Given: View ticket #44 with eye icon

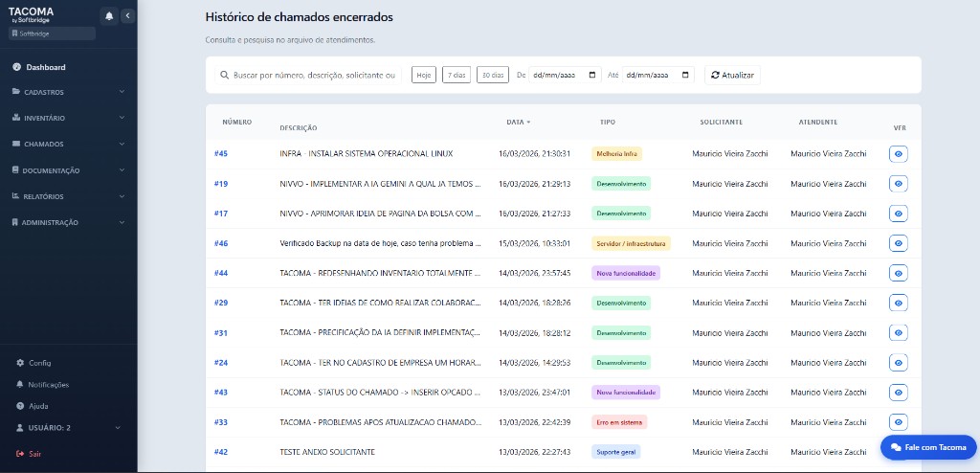Looking at the screenshot, I should pyautogui.click(x=898, y=273).
